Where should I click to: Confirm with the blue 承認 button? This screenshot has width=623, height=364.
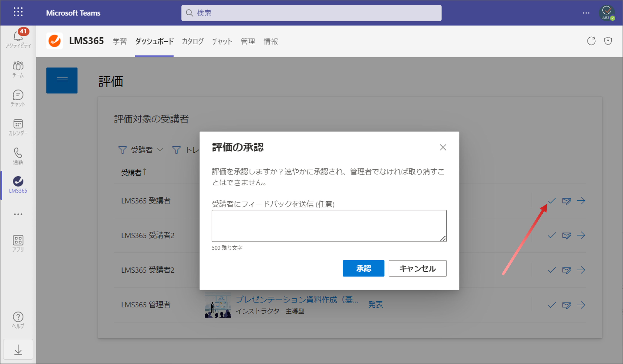click(363, 268)
